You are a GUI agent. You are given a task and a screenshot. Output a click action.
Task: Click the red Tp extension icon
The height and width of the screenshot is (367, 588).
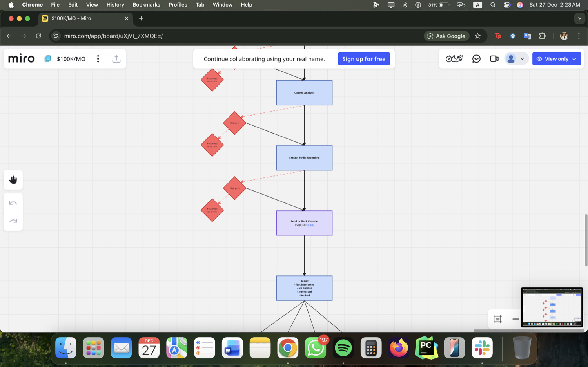(x=498, y=36)
